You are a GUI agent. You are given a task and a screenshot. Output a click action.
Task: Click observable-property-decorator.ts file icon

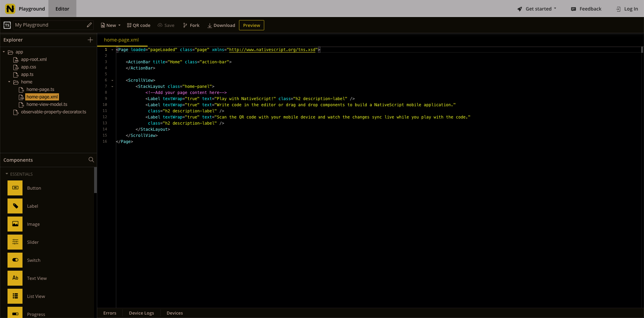pyautogui.click(x=16, y=112)
